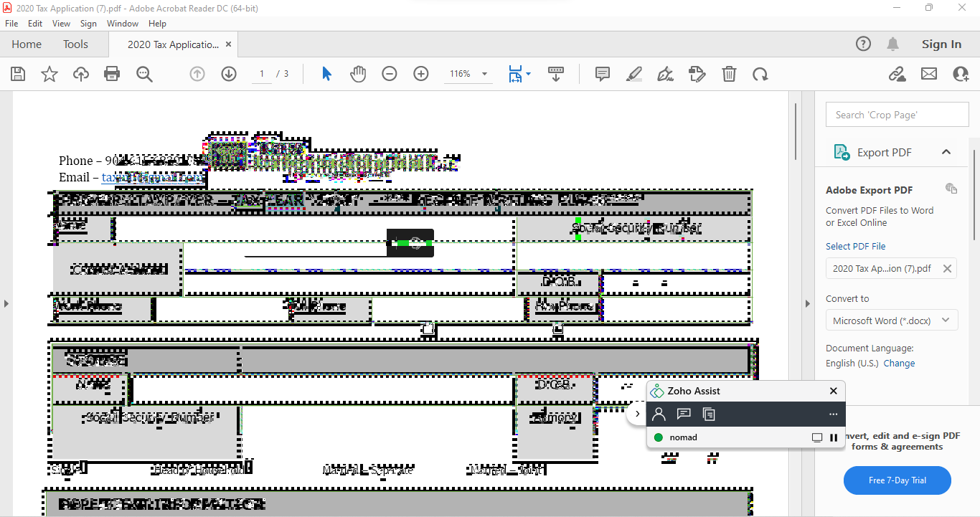Viewport: 980px width, 517px height.
Task: Delete pages using the trash icon
Action: pyautogui.click(x=729, y=74)
